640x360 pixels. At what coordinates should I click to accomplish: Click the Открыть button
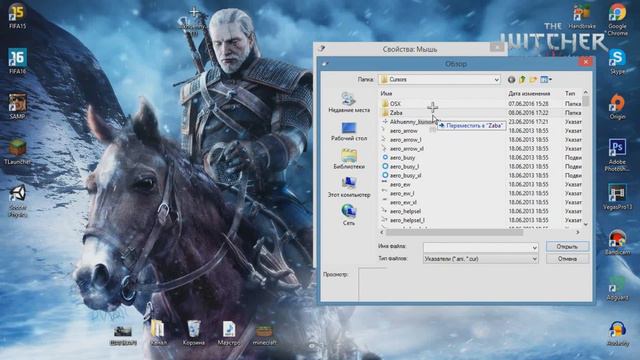click(x=567, y=247)
